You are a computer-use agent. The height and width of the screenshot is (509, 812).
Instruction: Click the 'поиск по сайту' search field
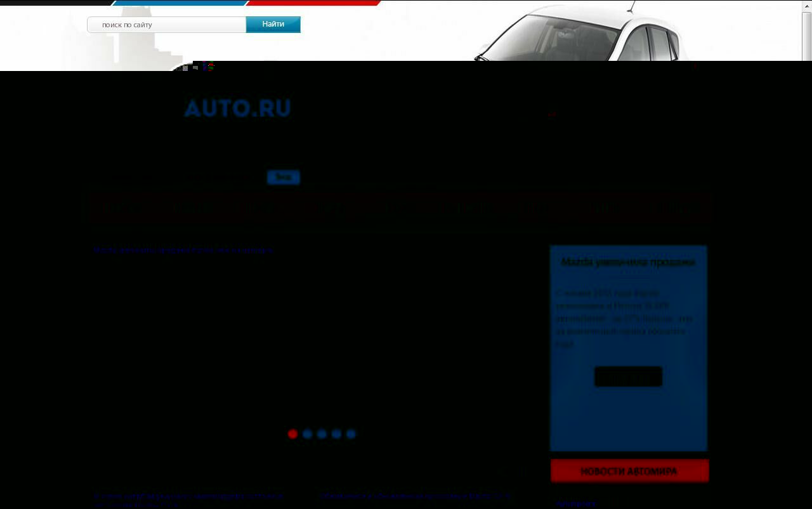[167, 25]
